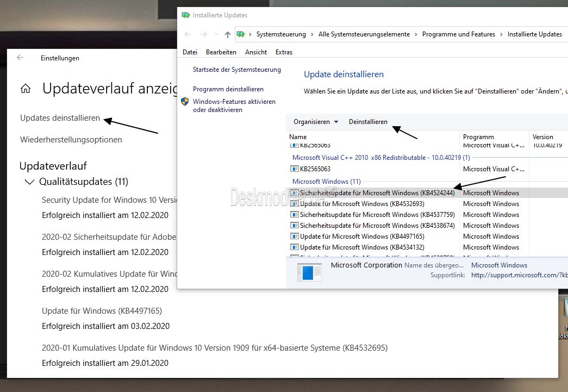
Task: Open the recent locations dropdown arrow
Action: point(216,34)
